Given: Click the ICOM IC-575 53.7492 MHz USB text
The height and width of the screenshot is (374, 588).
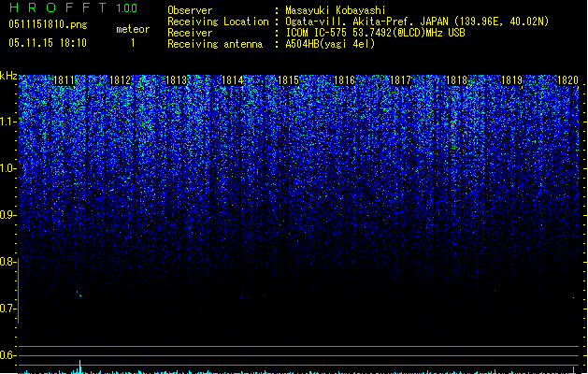Looking at the screenshot, I should click(375, 33).
